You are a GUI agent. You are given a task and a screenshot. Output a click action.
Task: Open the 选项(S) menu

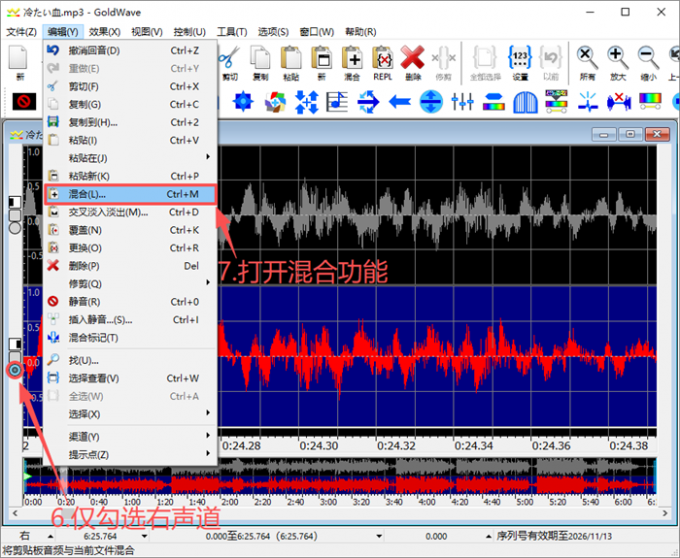pyautogui.click(x=273, y=32)
